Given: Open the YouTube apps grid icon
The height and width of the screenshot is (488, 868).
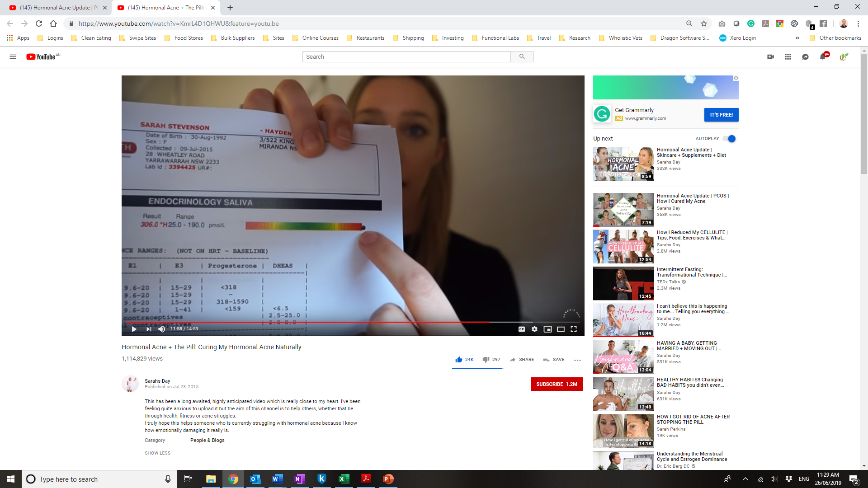Looking at the screenshot, I should [788, 57].
